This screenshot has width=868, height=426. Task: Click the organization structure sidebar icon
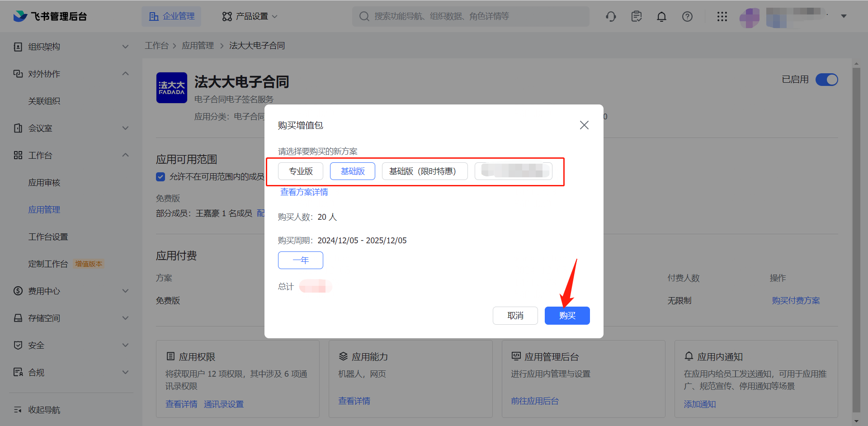tap(18, 47)
